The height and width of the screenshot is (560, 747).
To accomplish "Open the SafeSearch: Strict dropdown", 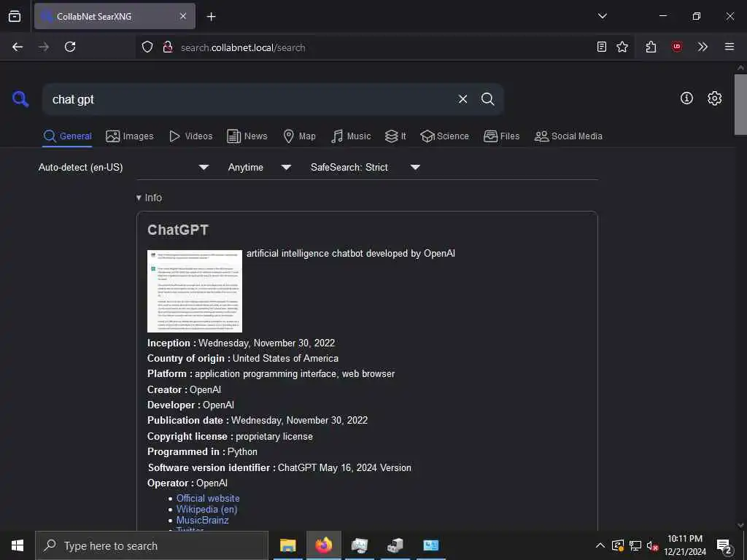I will [365, 167].
